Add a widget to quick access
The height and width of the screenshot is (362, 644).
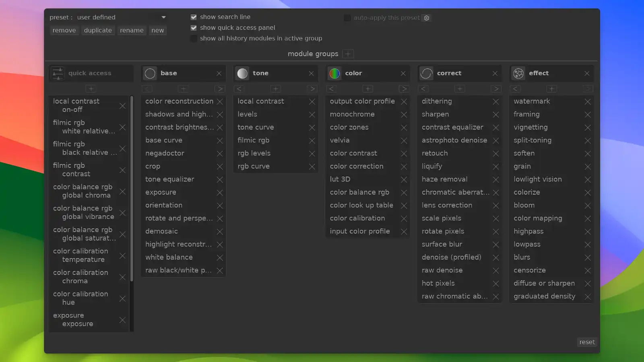(x=91, y=89)
